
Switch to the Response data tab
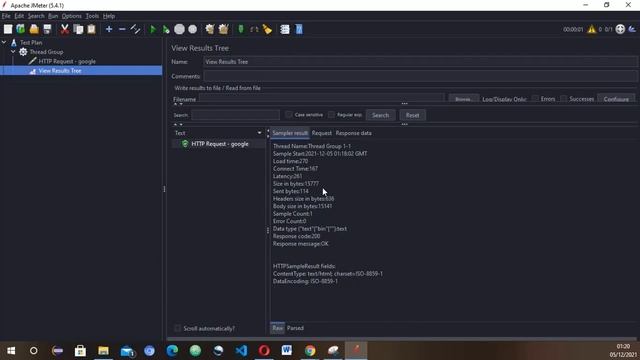353,133
